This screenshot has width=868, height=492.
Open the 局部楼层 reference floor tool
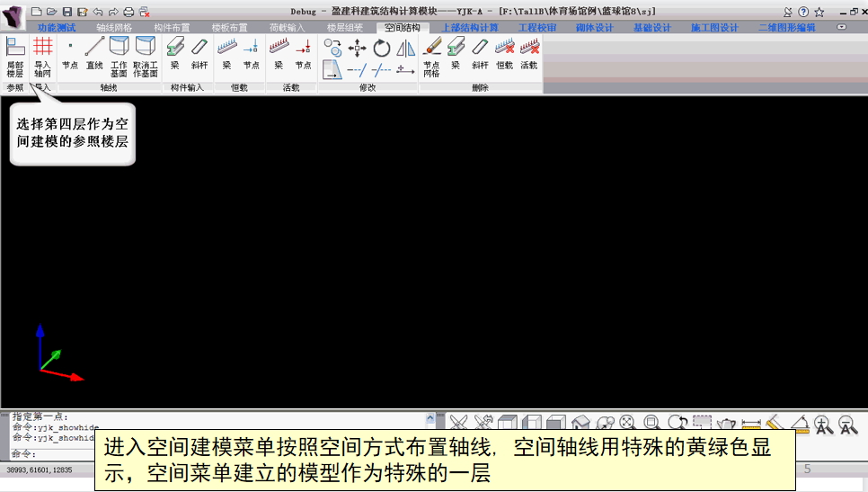click(x=15, y=57)
